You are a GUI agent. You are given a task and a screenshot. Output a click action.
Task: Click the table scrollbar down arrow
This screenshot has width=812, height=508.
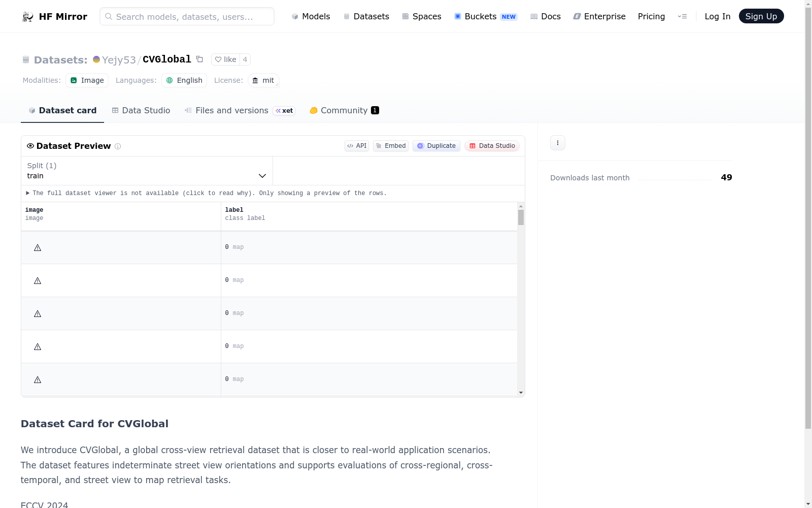pos(521,393)
